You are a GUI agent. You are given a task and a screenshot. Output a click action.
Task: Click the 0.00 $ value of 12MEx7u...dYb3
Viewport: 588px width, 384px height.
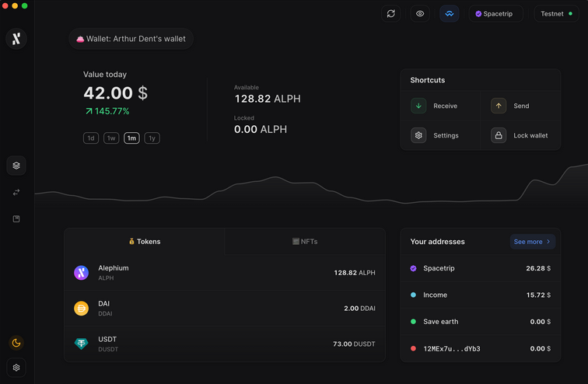tap(541, 348)
